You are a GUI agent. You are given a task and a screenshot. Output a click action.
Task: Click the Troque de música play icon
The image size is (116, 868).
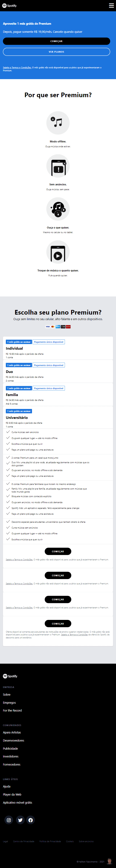click(x=58, y=252)
